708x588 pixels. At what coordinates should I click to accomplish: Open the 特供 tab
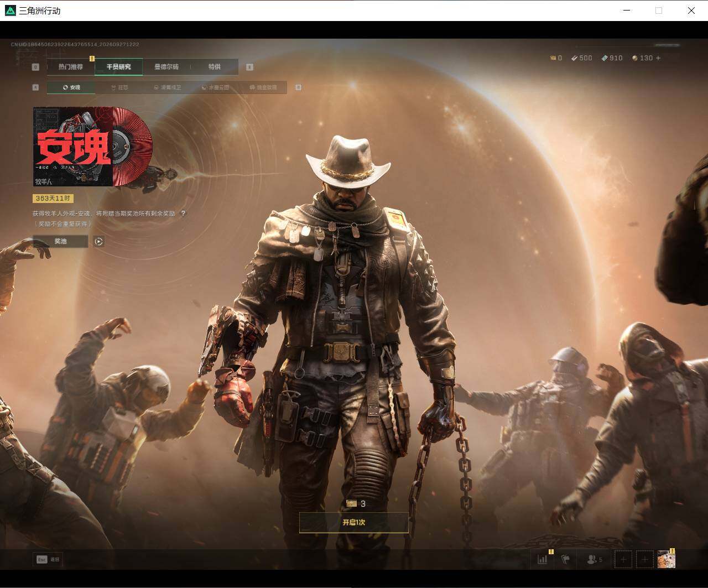(x=215, y=67)
